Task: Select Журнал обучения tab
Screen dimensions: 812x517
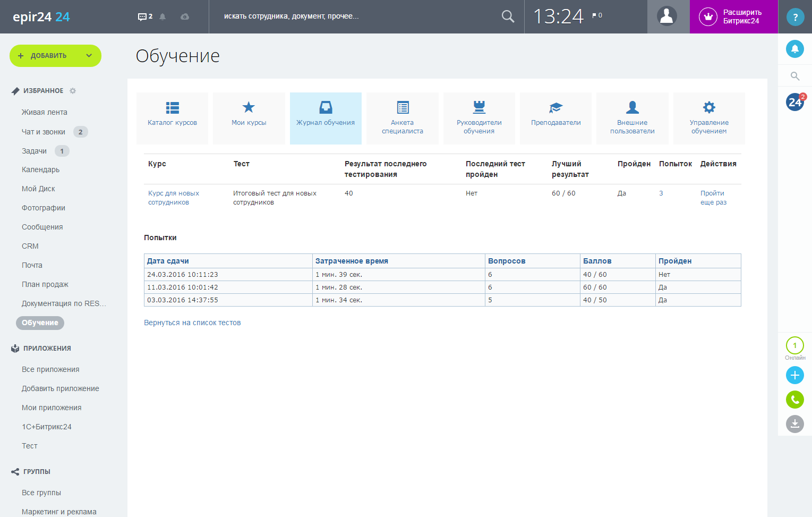Action: pyautogui.click(x=326, y=118)
